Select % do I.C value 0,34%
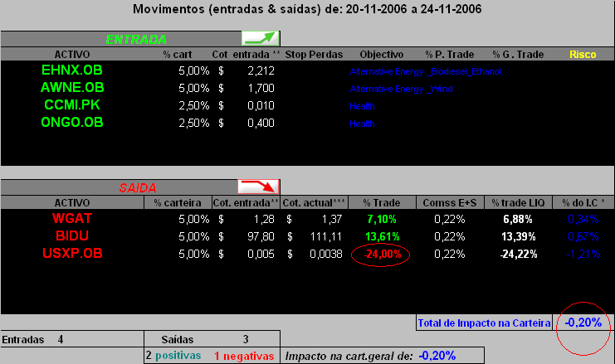This screenshot has width=615, height=364. coord(583,219)
